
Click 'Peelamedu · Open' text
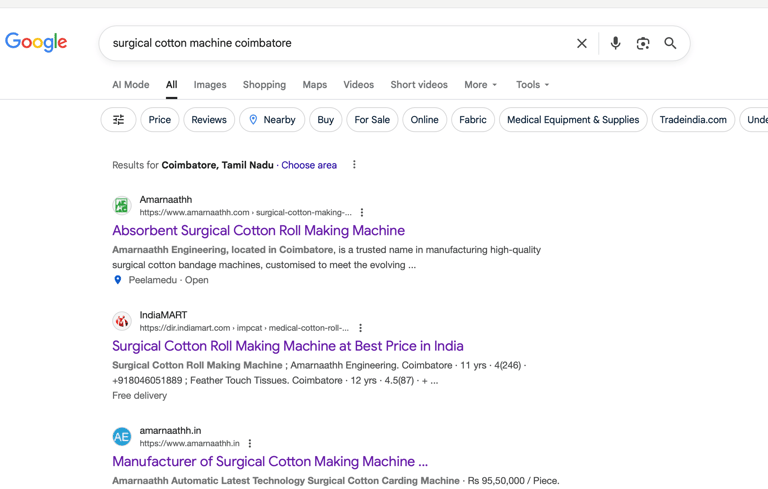point(168,280)
